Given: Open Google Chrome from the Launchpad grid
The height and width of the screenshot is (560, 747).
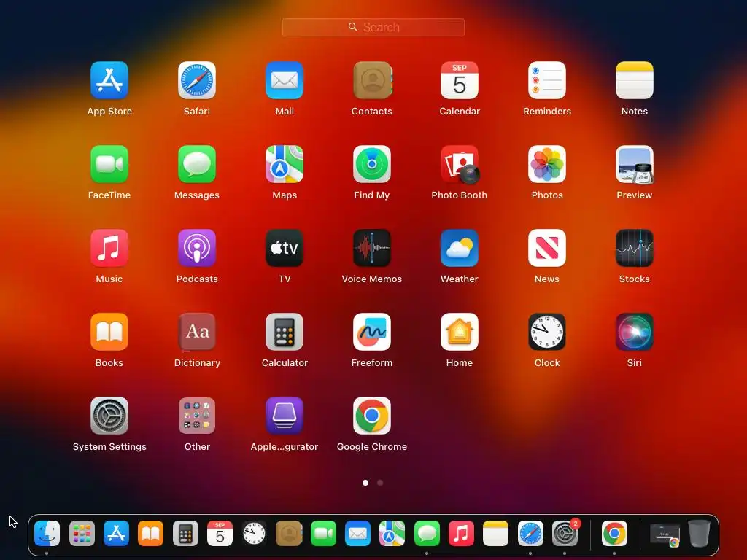Looking at the screenshot, I should point(372,415).
